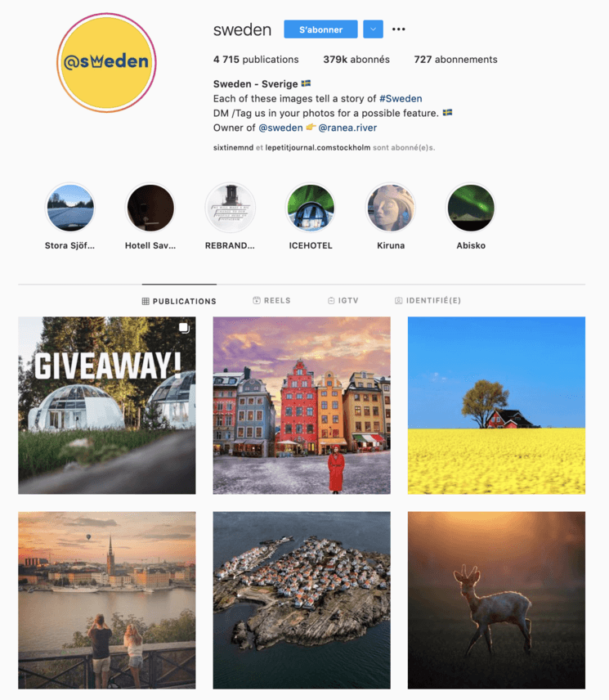Switch to the IGTV tab
This screenshot has height=700, width=609.
click(x=343, y=300)
